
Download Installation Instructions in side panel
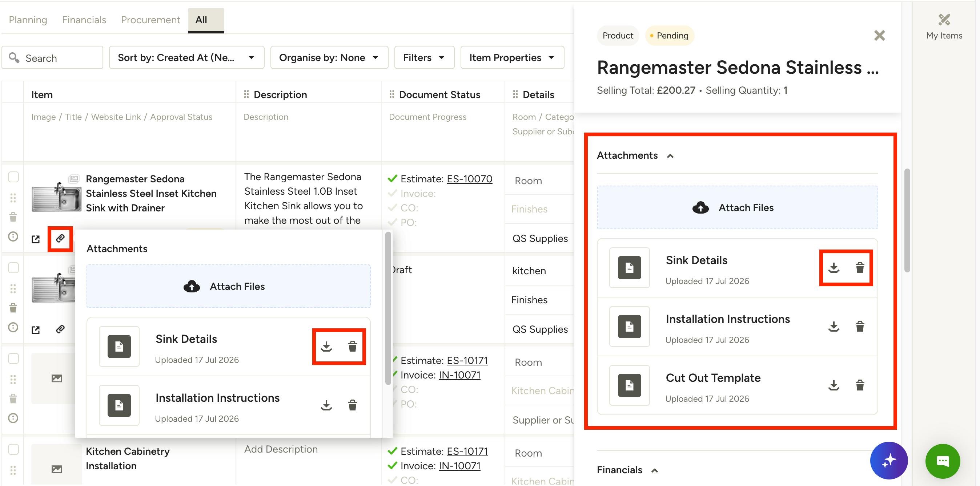click(834, 327)
